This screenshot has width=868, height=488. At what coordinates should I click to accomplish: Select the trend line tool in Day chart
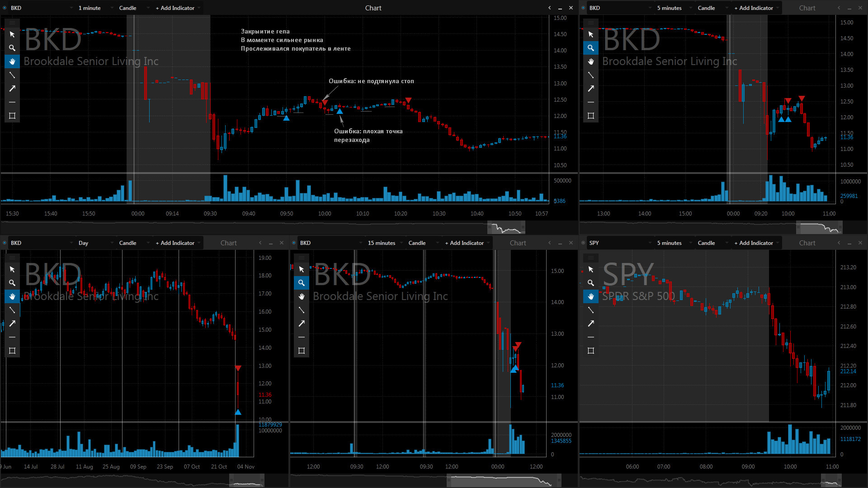12,310
